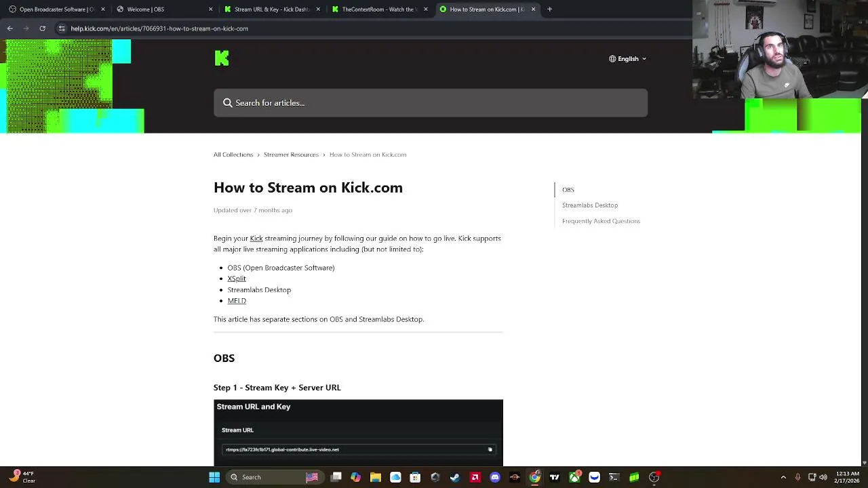The height and width of the screenshot is (488, 868).
Task: Open Microsoft Store from the taskbar
Action: pos(415,477)
